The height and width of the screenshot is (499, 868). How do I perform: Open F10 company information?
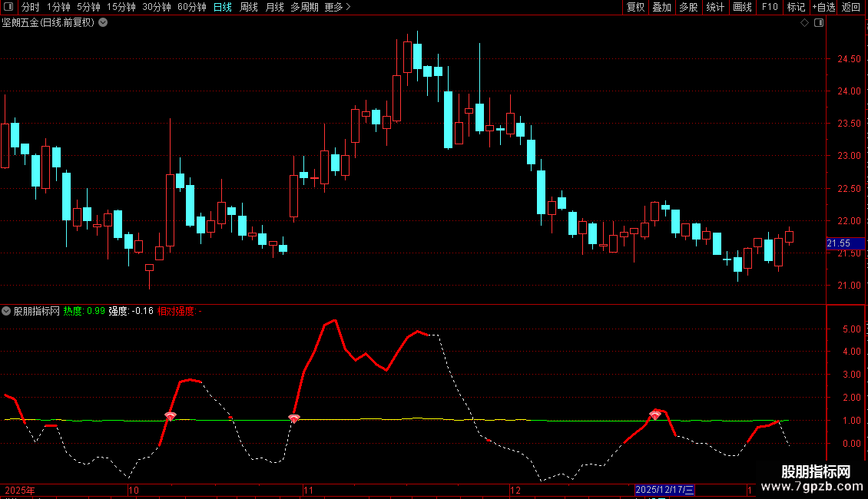(770, 7)
